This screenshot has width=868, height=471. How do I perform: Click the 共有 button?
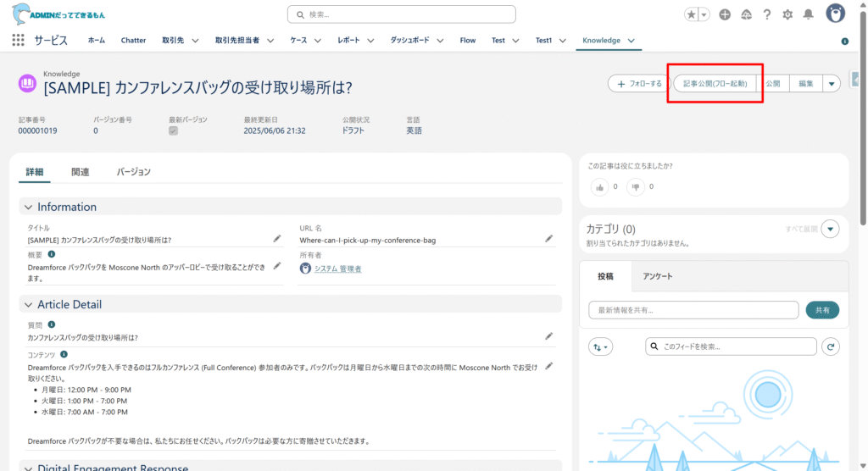coord(822,310)
